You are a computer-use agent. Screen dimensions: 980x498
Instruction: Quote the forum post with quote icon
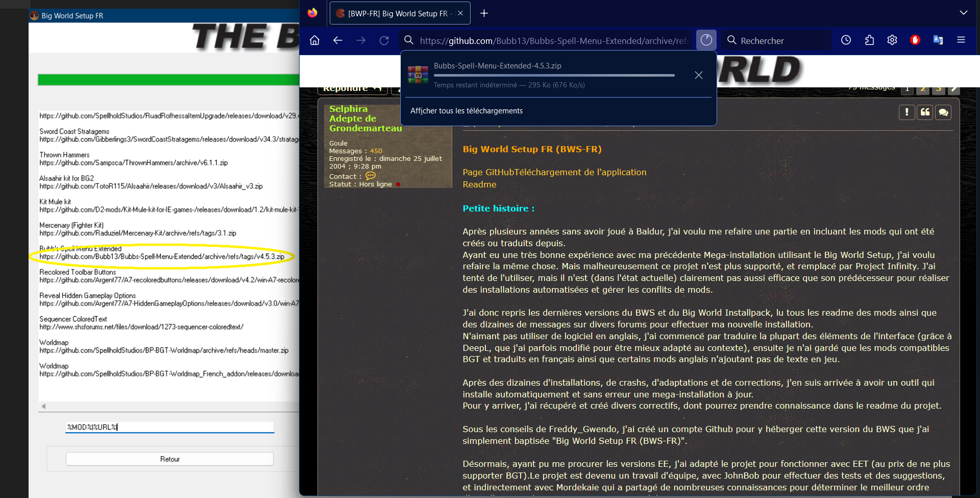[x=925, y=112]
